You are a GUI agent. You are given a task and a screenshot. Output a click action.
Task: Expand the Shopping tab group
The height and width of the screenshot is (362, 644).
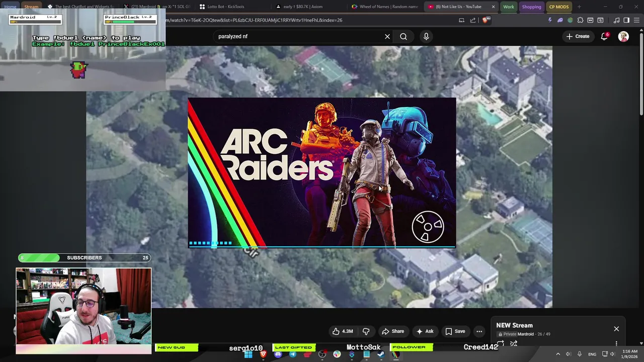531,7
